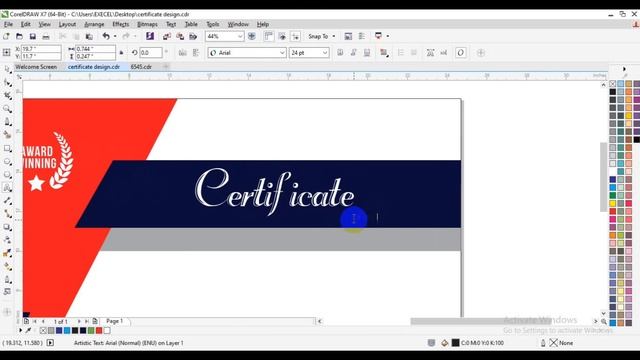640x360 pixels.
Task: Select the Pick tool in toolbox
Action: tap(7, 70)
